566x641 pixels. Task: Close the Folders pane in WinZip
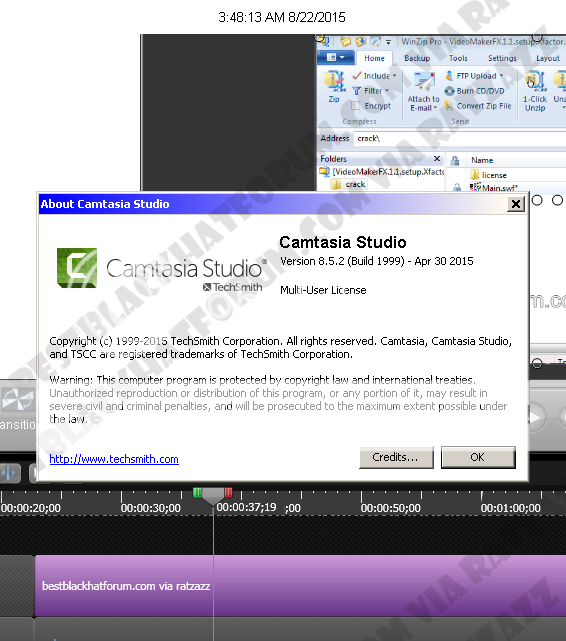pyautogui.click(x=437, y=159)
